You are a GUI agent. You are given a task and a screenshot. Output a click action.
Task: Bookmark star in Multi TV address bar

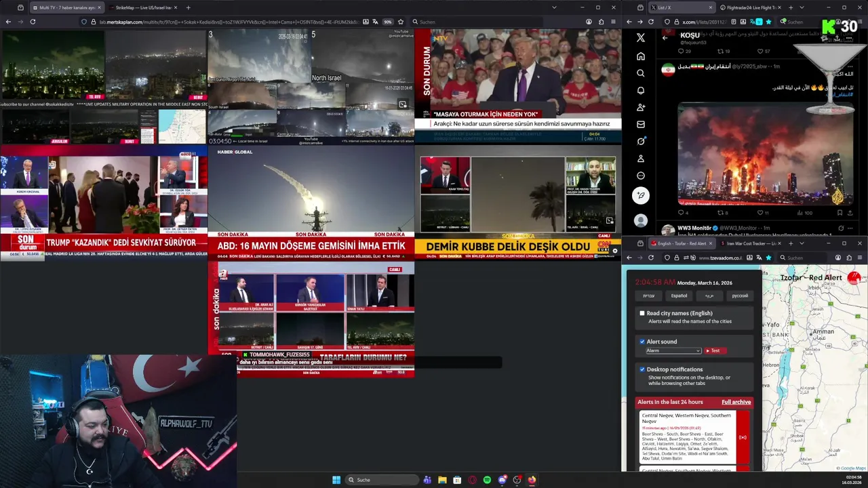coord(401,22)
